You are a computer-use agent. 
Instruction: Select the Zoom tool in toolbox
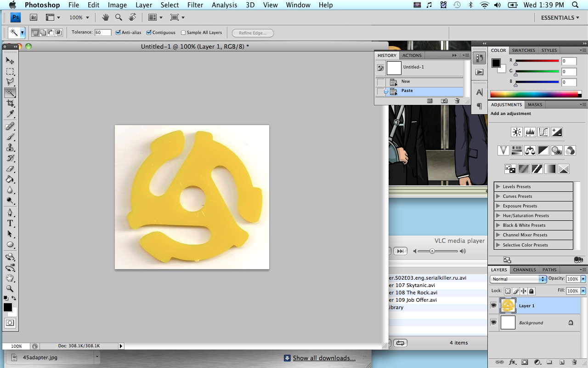click(x=10, y=288)
